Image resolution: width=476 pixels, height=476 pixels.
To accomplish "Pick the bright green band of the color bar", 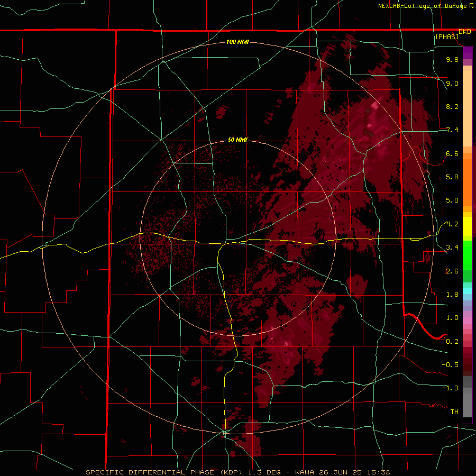I will (467, 255).
